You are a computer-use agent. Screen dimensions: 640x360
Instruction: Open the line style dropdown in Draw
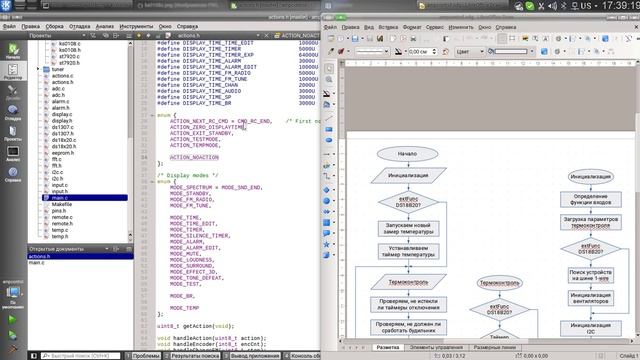pyautogui.click(x=372, y=51)
